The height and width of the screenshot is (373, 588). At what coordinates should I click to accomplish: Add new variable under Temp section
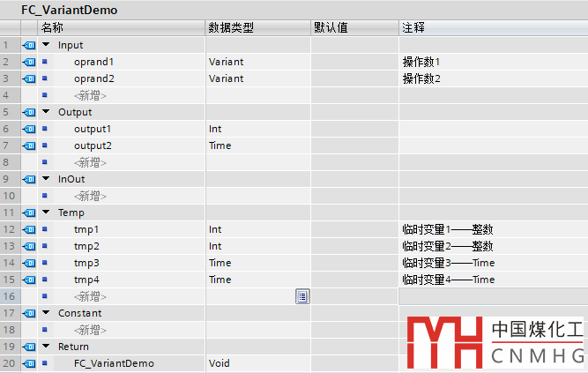pos(90,296)
